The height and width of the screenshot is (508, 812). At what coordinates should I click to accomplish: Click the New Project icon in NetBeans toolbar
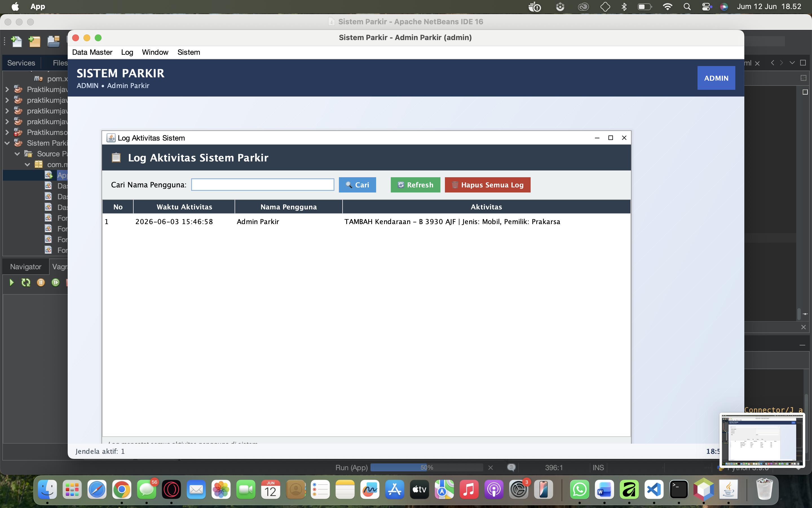(35, 41)
